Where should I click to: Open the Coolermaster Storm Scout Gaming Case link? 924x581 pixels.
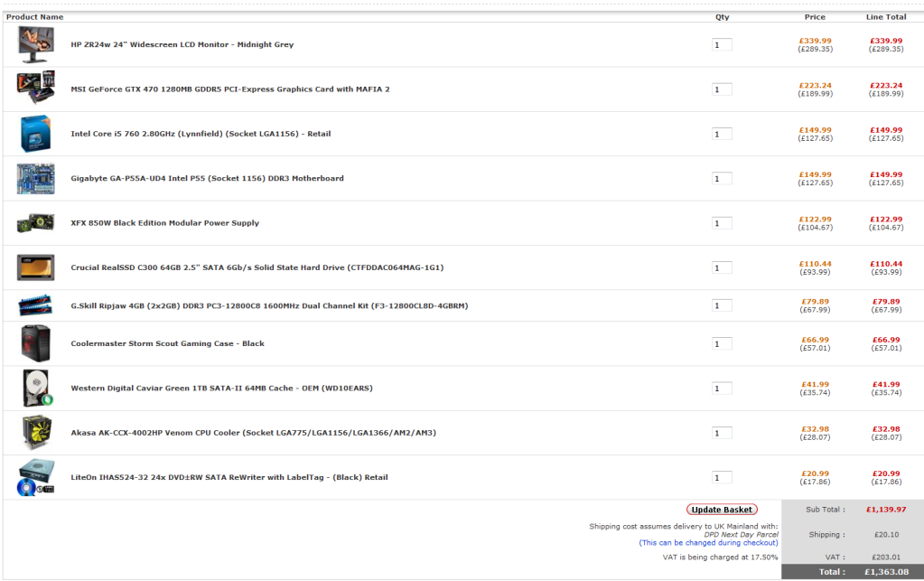click(x=167, y=343)
